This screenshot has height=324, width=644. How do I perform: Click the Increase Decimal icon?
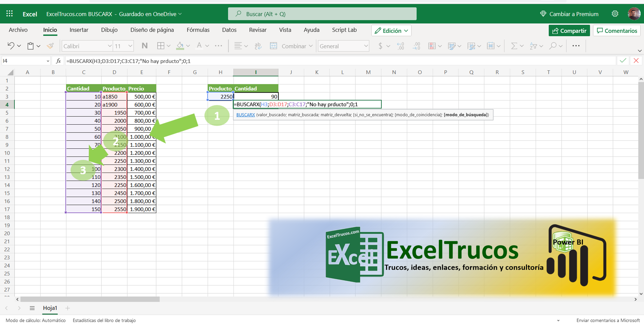pos(400,46)
